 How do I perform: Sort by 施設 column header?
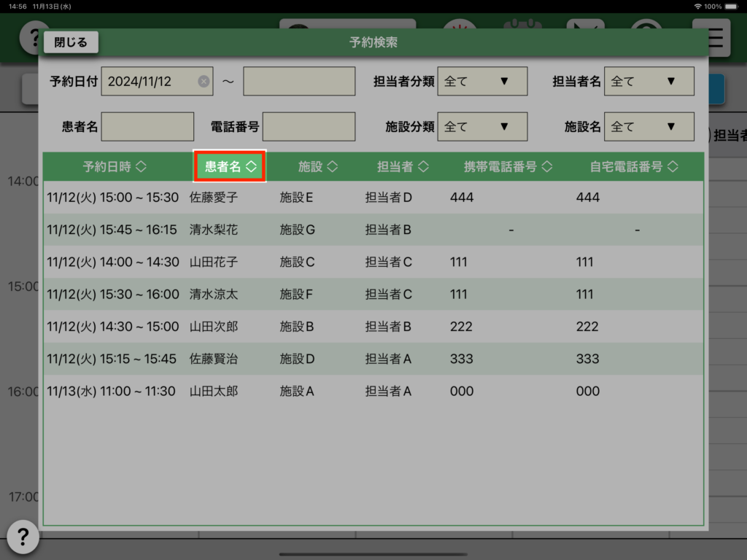click(x=317, y=167)
